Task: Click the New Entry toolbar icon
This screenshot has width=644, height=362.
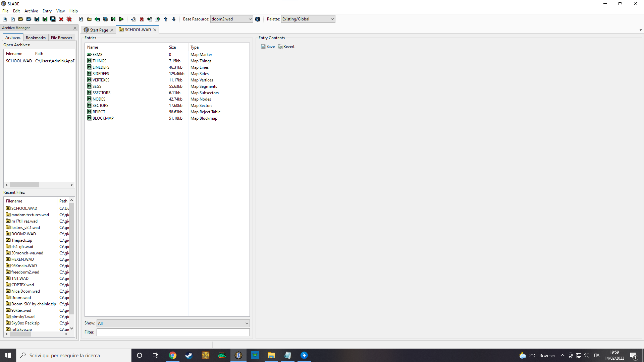Action: pyautogui.click(x=81, y=19)
